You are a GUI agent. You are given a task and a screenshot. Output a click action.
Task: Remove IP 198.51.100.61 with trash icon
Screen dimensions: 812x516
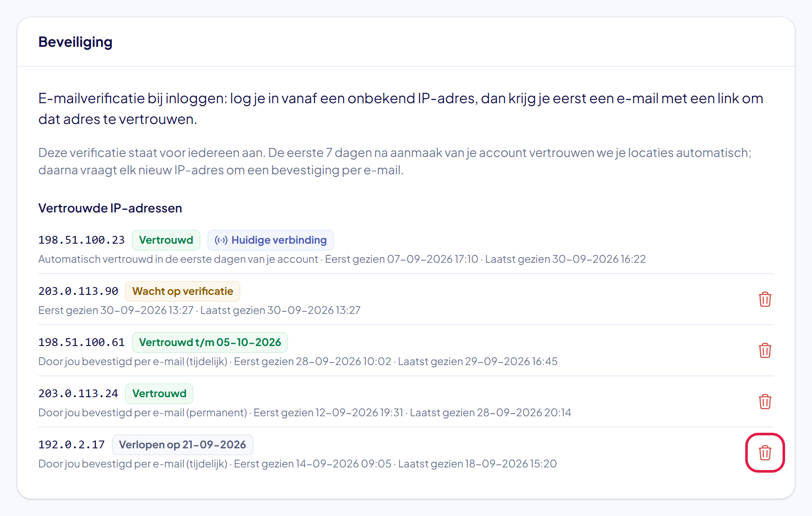pos(765,350)
